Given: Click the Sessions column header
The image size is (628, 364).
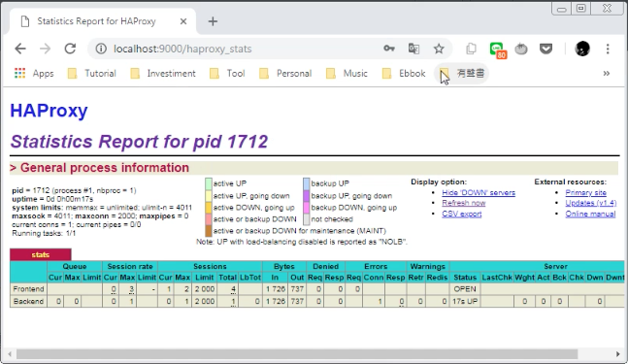Looking at the screenshot, I should [x=210, y=266].
